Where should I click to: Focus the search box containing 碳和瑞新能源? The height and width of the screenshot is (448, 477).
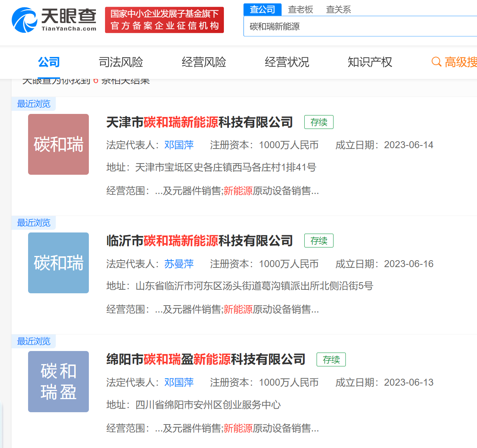pos(360,26)
